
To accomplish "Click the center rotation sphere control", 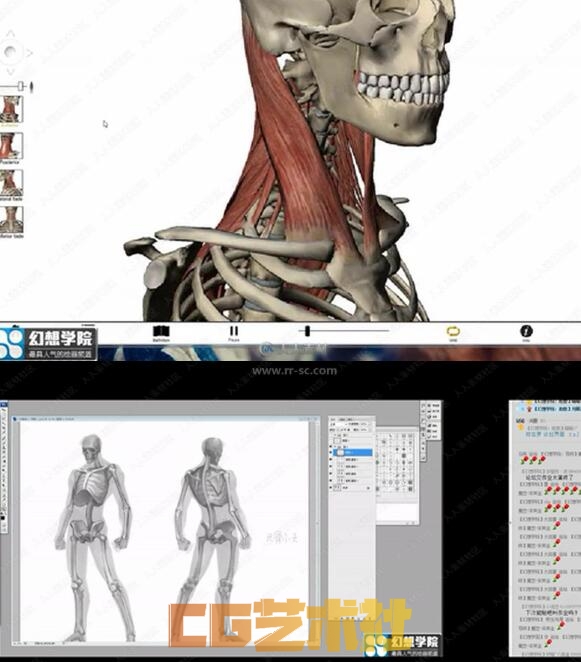I will pos(10,52).
